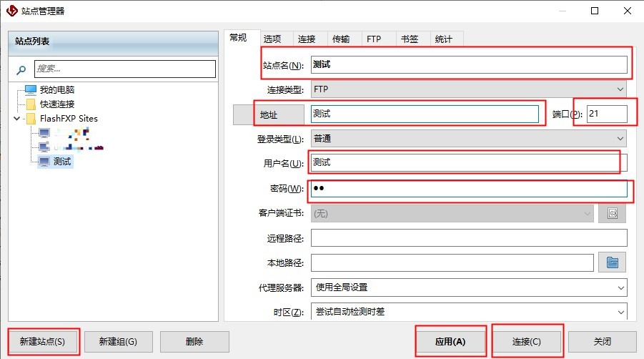
Task: Switch to the 书签 tab
Action: click(410, 39)
